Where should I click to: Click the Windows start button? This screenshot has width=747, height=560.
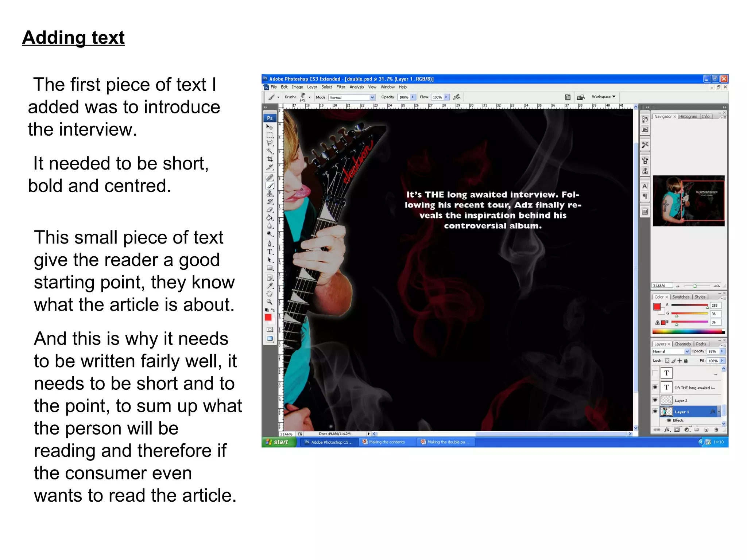click(x=279, y=442)
